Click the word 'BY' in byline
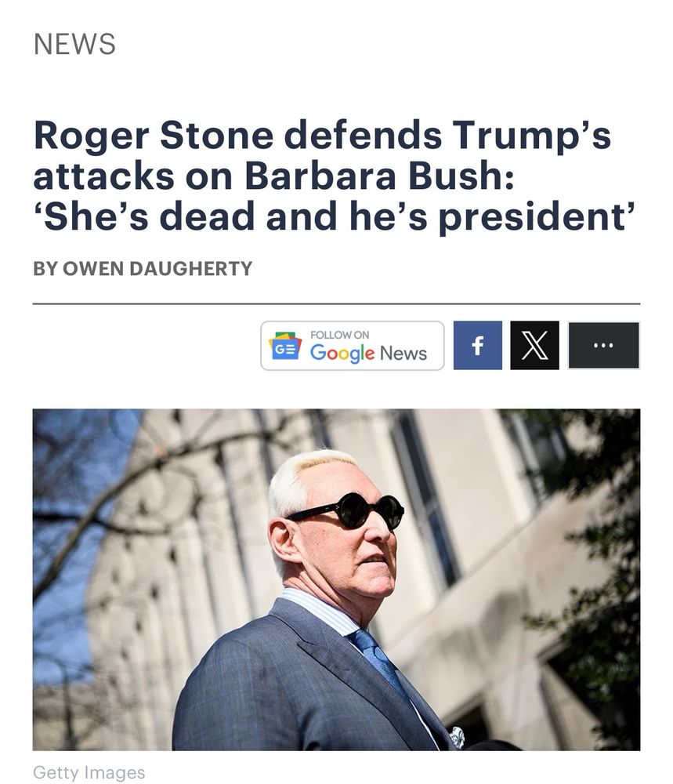 45,268
